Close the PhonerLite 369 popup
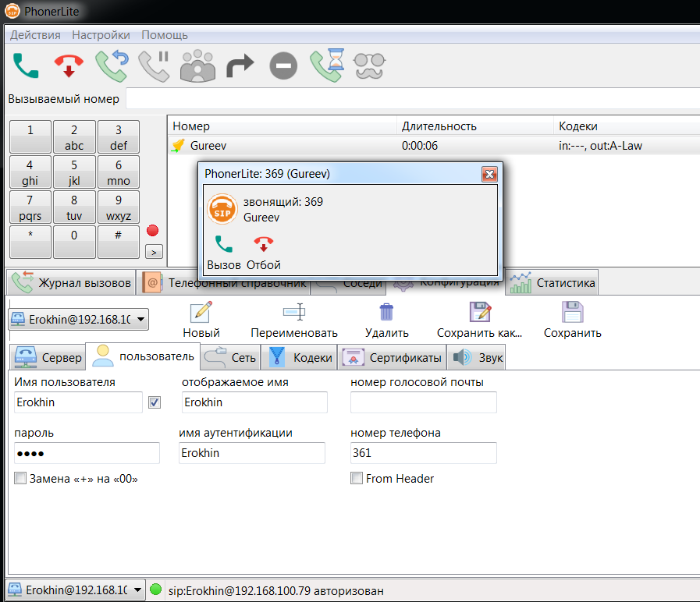 click(x=489, y=174)
